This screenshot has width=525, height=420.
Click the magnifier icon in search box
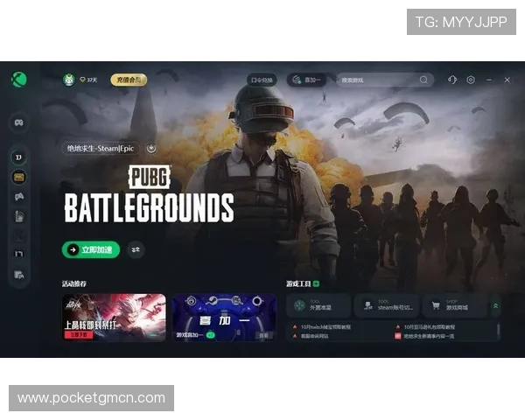(x=424, y=80)
